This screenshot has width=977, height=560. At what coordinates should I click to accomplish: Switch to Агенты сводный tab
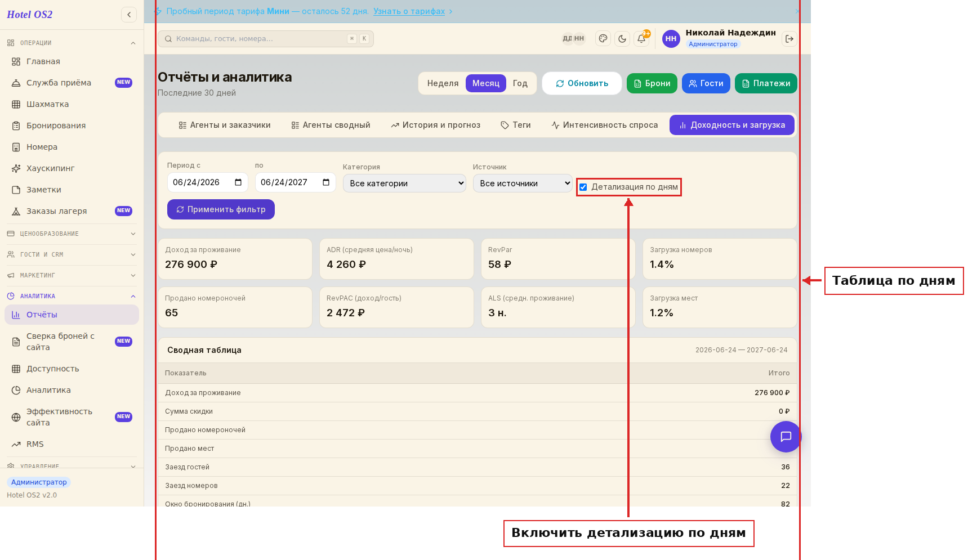click(x=331, y=125)
